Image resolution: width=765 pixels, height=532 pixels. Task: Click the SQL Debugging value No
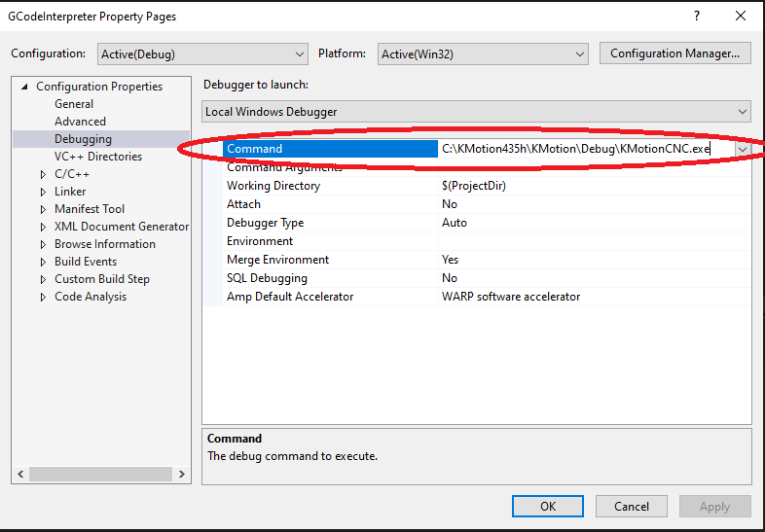point(450,278)
